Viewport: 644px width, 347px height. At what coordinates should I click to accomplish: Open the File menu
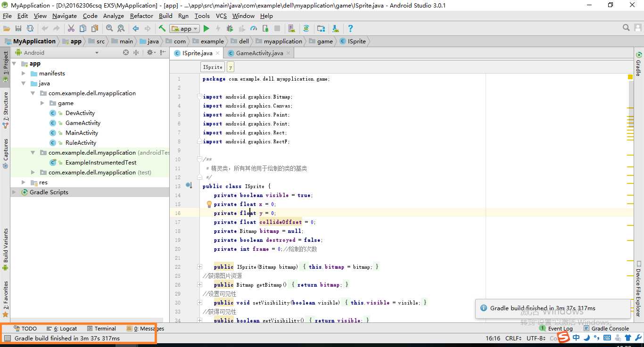click(x=7, y=16)
